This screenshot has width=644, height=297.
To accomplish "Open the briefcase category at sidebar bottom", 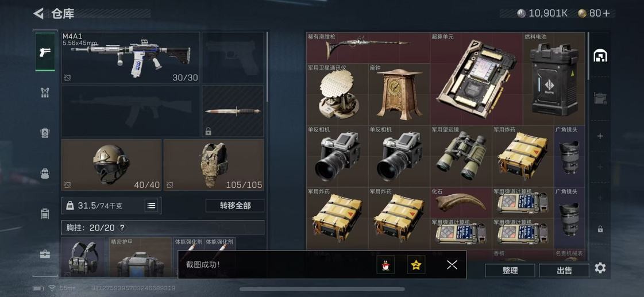I will coord(45,254).
